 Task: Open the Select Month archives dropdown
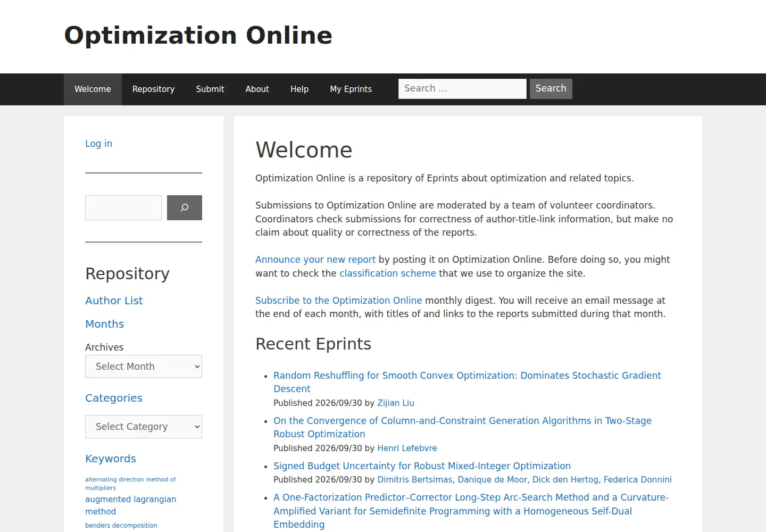pos(144,367)
